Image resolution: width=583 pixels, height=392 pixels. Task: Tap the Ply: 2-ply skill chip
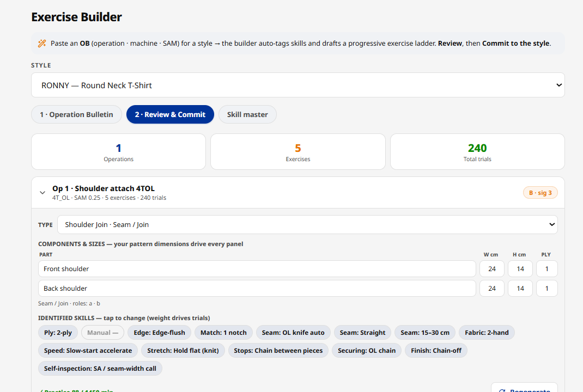pos(58,333)
